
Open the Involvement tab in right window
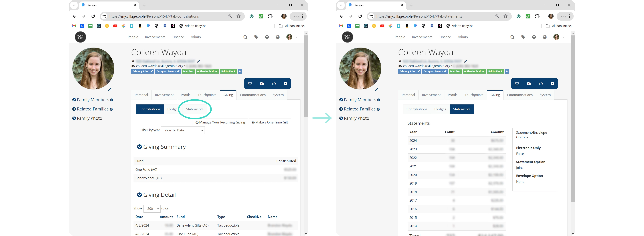coord(431,95)
